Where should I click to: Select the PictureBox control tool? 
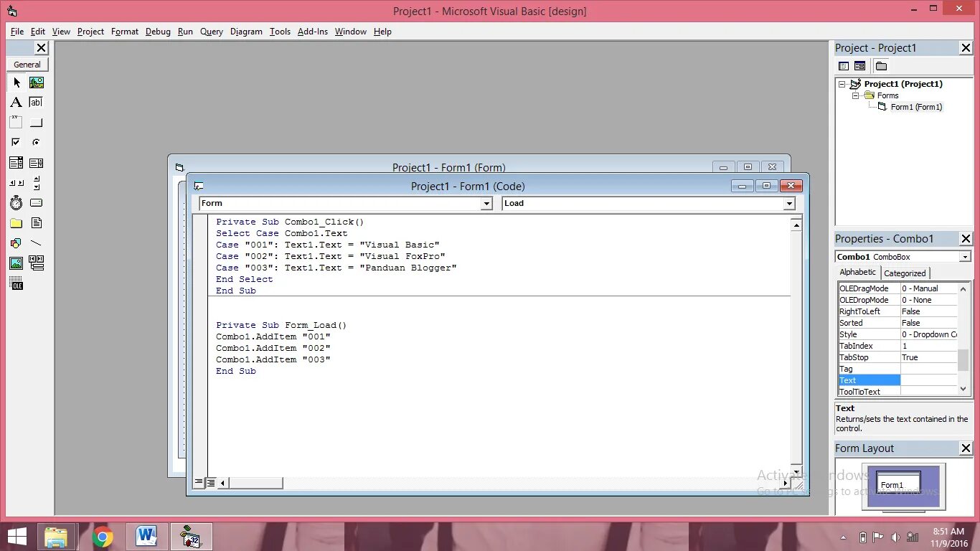point(37,83)
